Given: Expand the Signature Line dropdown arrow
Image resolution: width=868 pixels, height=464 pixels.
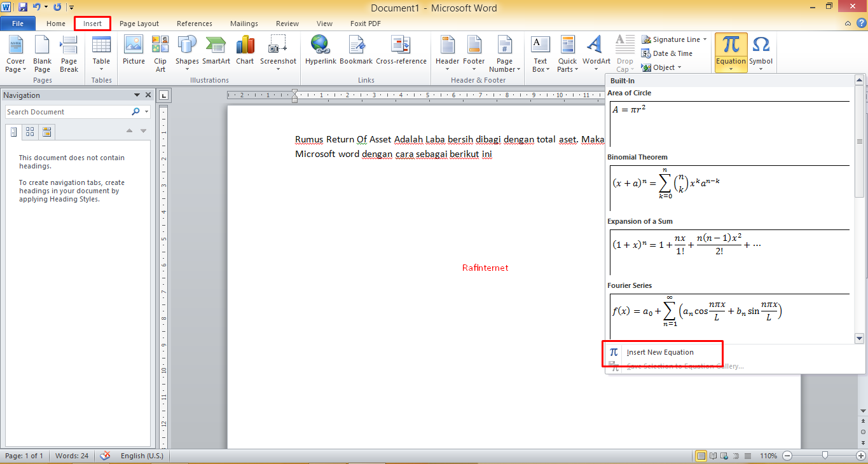Looking at the screenshot, I should (706, 39).
